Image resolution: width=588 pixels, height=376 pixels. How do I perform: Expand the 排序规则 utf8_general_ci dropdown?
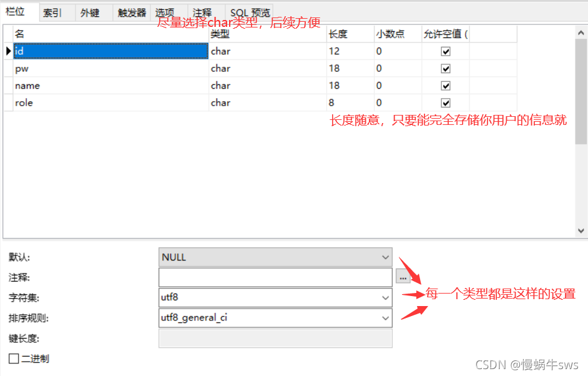385,318
